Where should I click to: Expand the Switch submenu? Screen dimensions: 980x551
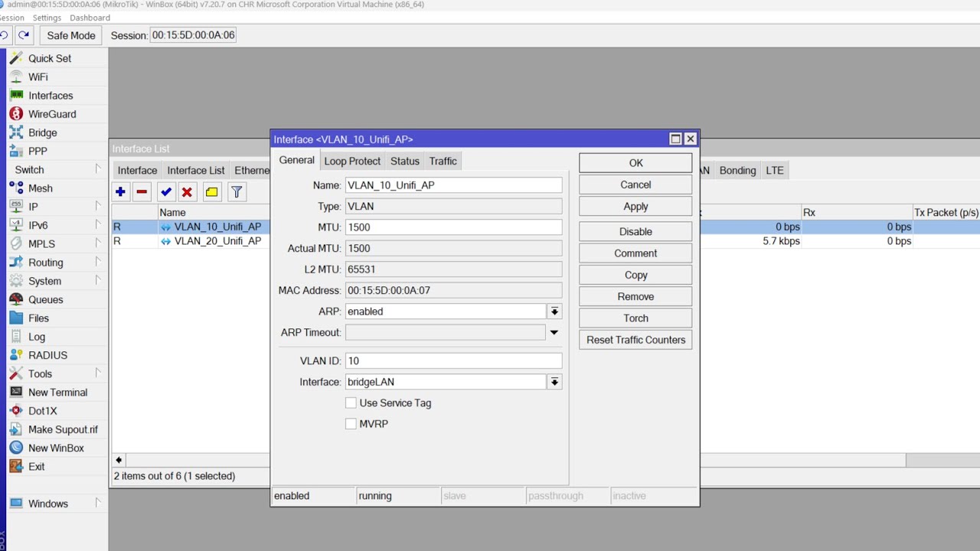click(98, 169)
